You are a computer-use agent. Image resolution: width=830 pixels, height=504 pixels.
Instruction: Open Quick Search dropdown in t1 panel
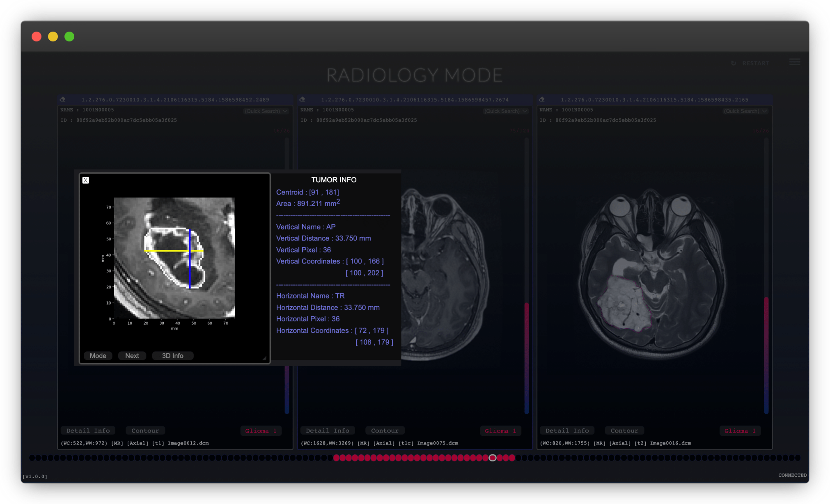click(x=266, y=111)
